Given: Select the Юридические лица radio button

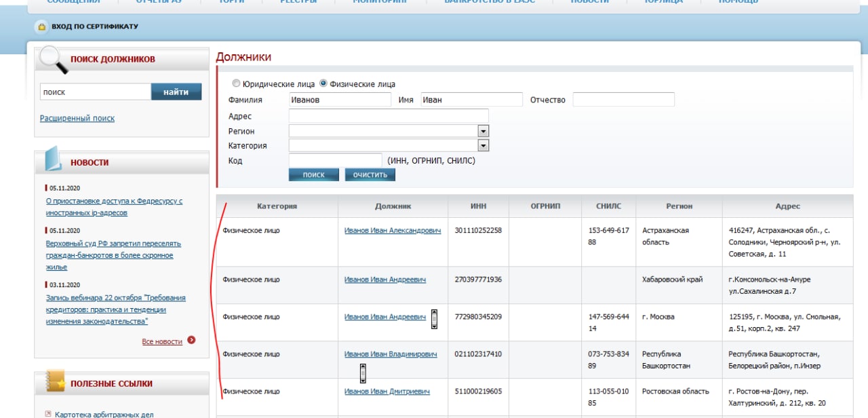Looking at the screenshot, I should click(236, 84).
